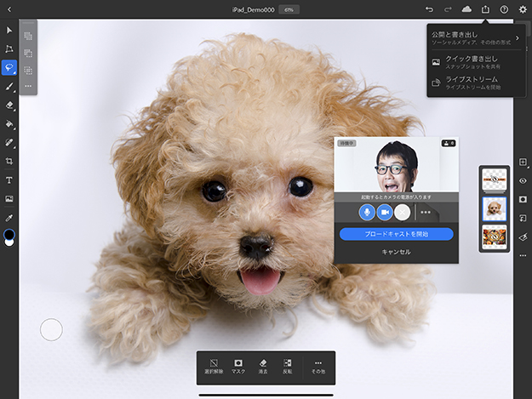Click the Undo arrow in top bar
This screenshot has height=399, width=532.
(429, 9)
